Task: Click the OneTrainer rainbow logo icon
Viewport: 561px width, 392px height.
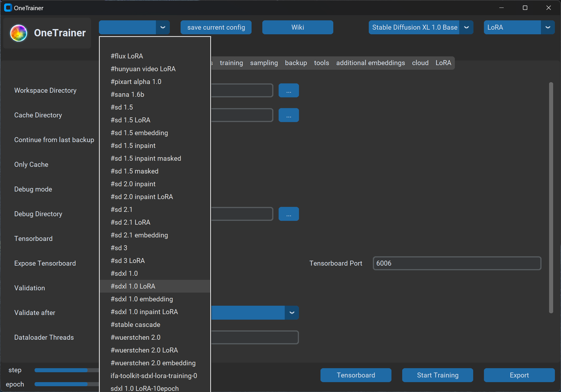Action: [x=19, y=33]
